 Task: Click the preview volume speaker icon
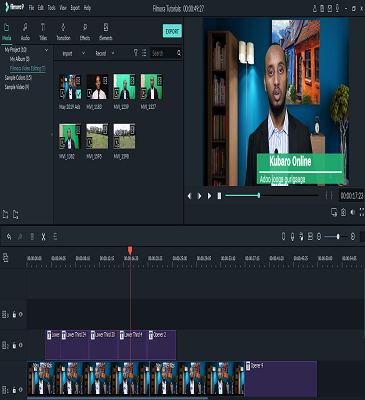pyautogui.click(x=353, y=212)
